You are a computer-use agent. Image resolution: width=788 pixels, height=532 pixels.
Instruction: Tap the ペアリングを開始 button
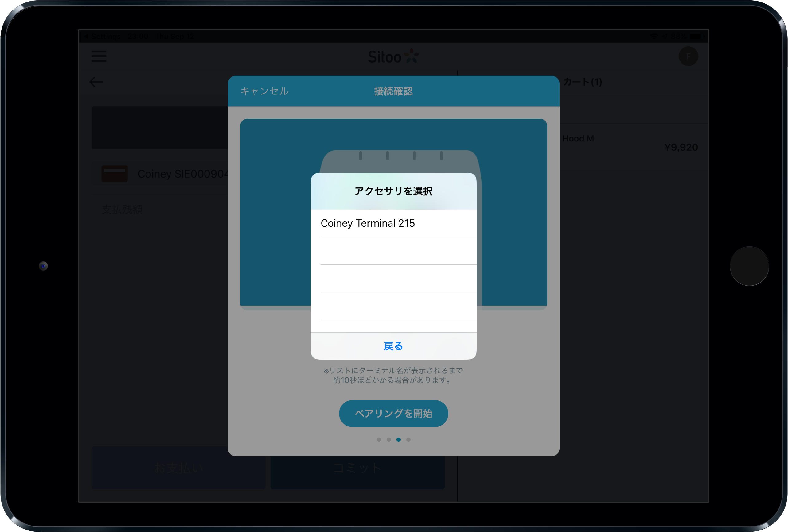pos(393,413)
